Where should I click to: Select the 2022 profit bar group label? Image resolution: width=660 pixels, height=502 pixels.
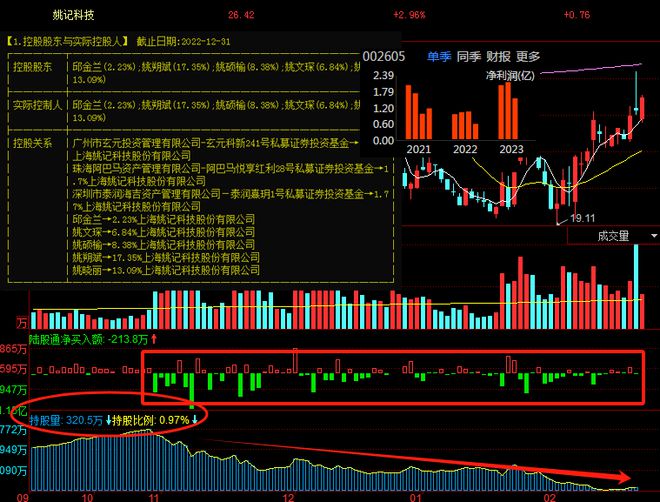(465, 149)
